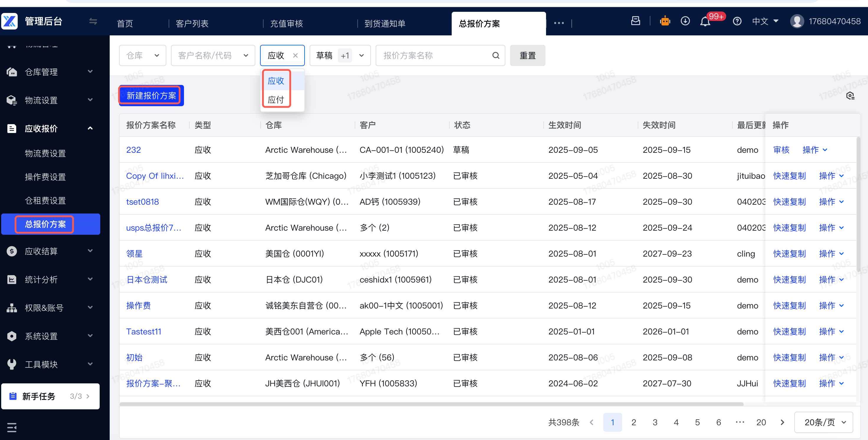Click the horizontal table scrollbar
Viewport: 868px width, 440px height.
point(431,404)
